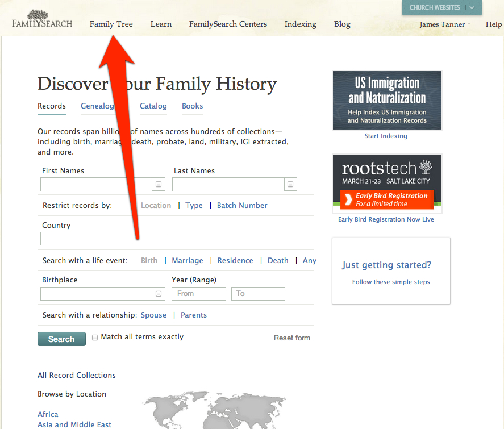Expand the Church Websites dropdown
504x429 pixels.
coord(441,7)
